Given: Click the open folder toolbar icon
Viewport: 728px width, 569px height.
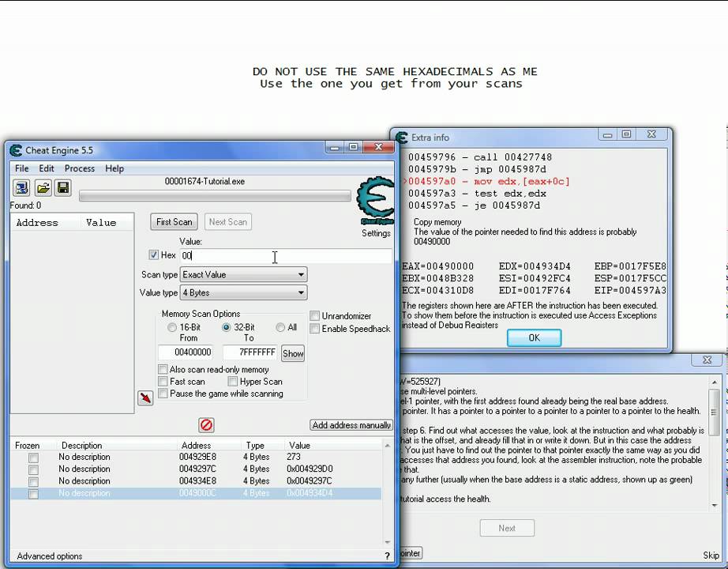Looking at the screenshot, I should click(x=43, y=188).
